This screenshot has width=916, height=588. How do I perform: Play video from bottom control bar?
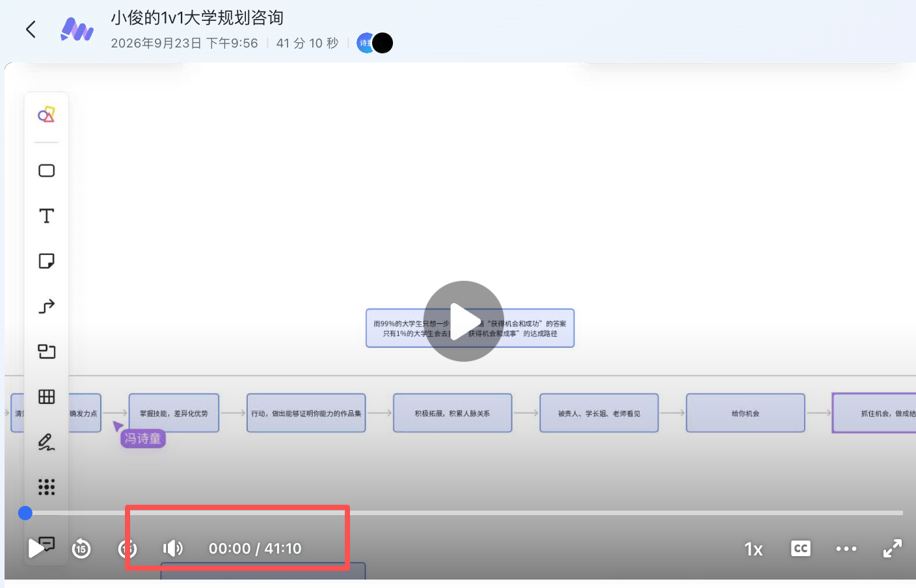[35, 548]
